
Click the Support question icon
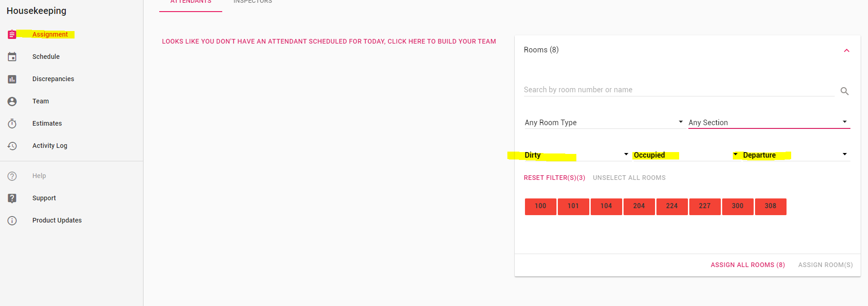pos(12,198)
